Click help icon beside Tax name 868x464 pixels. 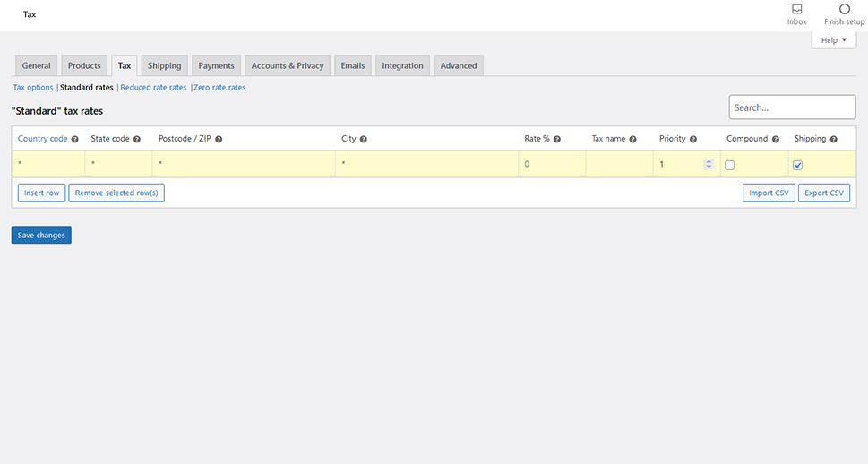[x=632, y=140]
